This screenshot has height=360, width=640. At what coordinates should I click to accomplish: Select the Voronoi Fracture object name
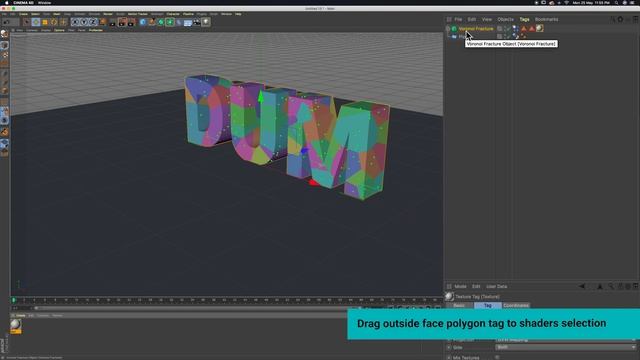476,29
